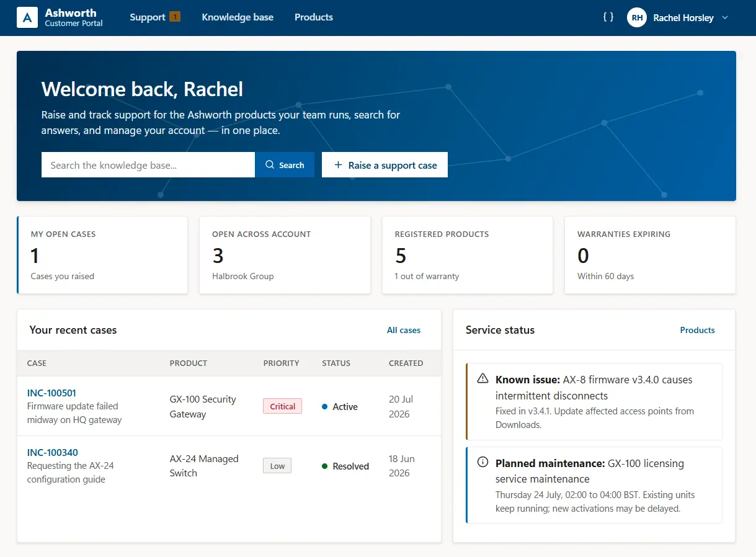The image size is (756, 557).
Task: Click the 20 Jul 2026 date
Action: 401,406
